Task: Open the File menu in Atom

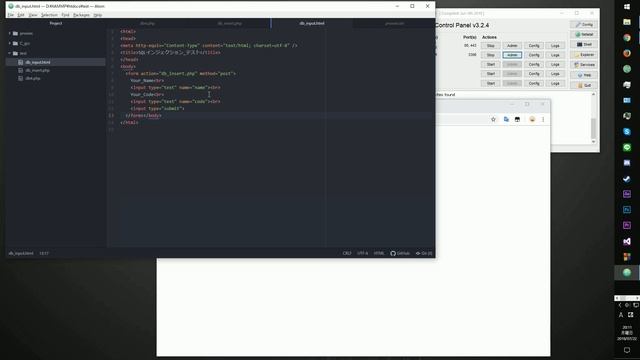Action: pos(11,15)
